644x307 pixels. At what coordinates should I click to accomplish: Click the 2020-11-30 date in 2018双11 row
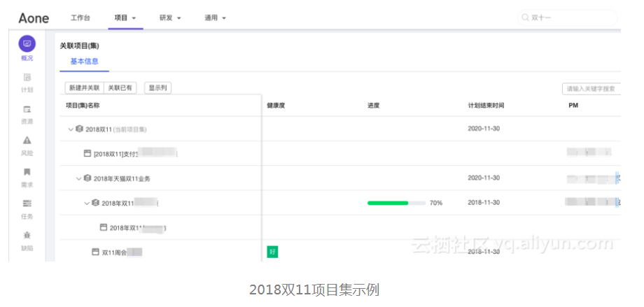(484, 129)
